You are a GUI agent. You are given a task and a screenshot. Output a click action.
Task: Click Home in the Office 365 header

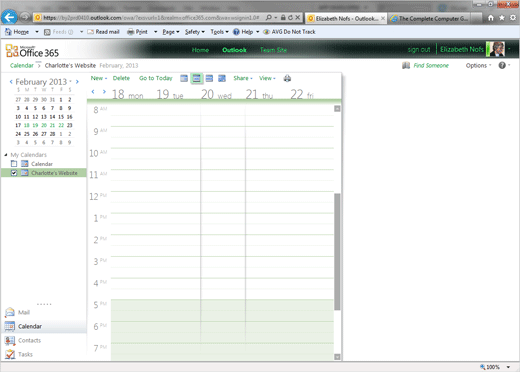[x=200, y=50]
